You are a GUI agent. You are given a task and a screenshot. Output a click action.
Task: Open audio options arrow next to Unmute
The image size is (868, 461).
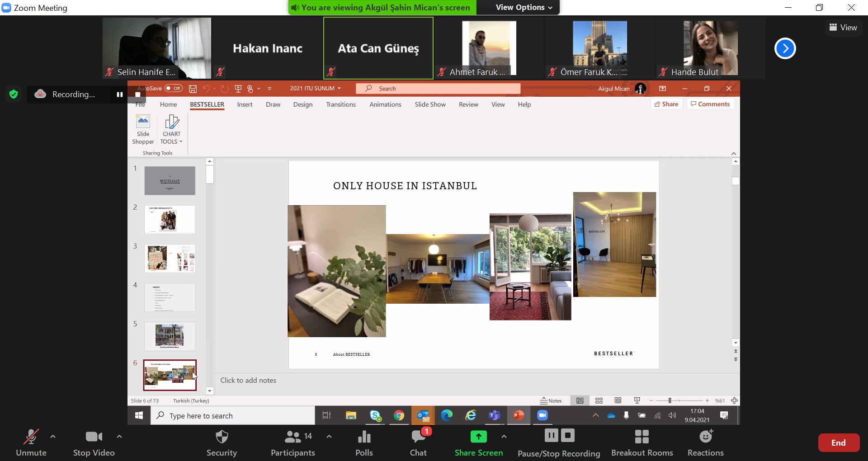click(x=53, y=437)
